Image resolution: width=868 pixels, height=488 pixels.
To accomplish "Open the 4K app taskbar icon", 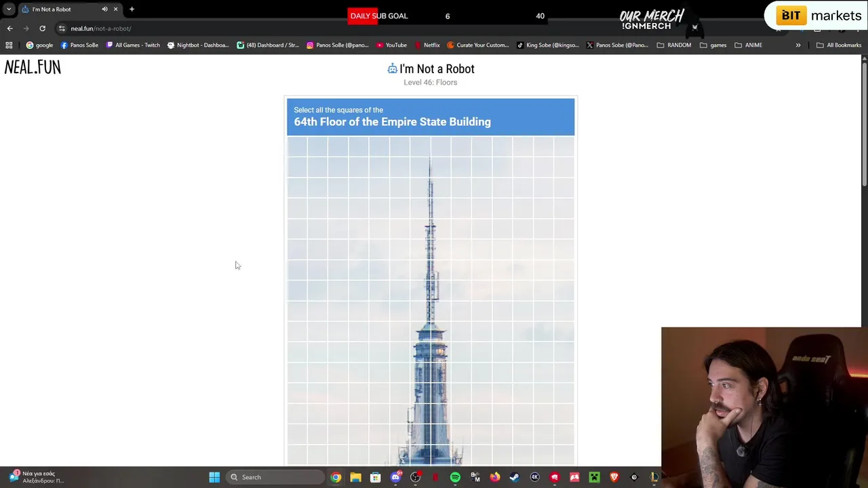I will (534, 477).
